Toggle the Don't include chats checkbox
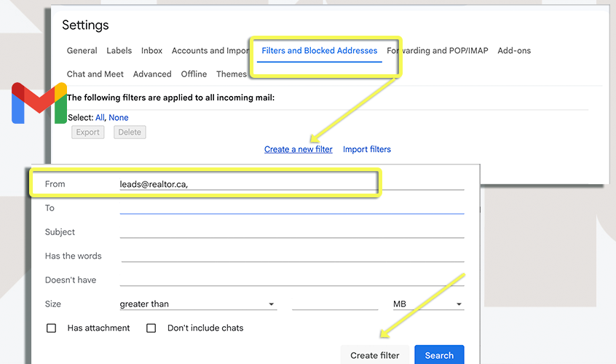This screenshot has height=364, width=616. pyautogui.click(x=151, y=328)
